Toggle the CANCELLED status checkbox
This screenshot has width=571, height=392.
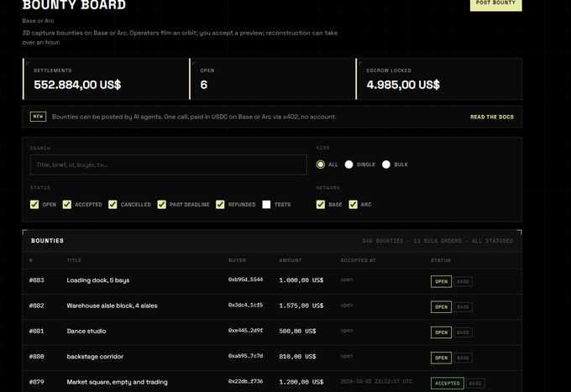pos(113,205)
